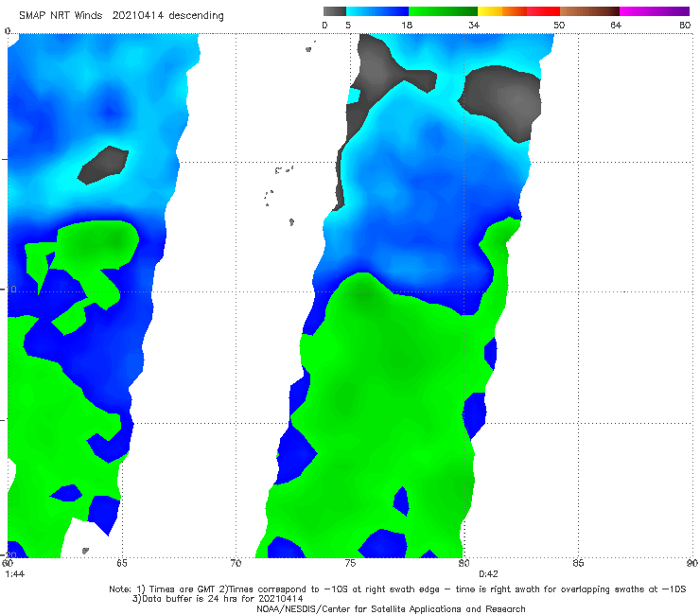Click longitude axis label '70'
Image resolution: width=700 pixels, height=615 pixels.
236,563
